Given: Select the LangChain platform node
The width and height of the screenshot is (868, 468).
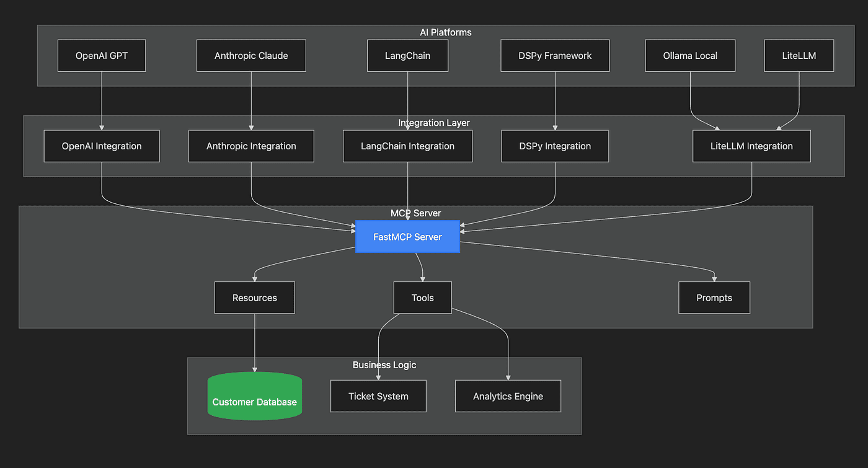Looking at the screenshot, I should tap(407, 56).
